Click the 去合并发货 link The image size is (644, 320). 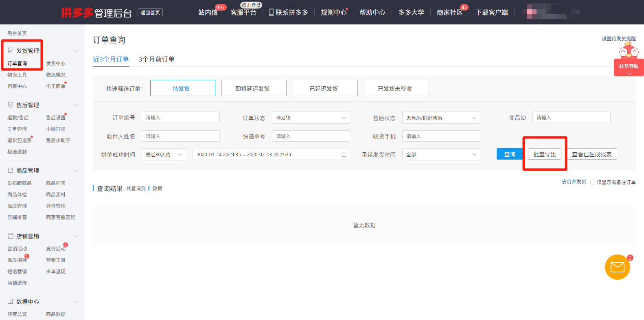[574, 182]
